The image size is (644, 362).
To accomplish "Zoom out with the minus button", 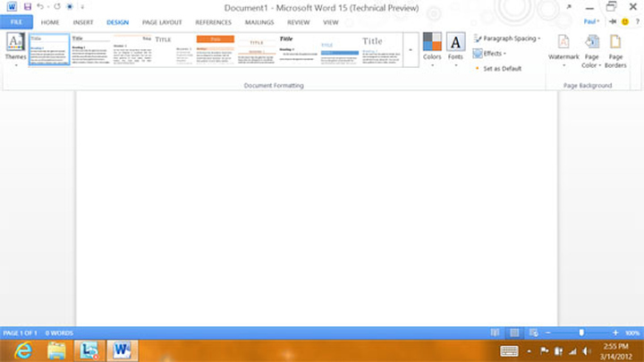I will click(548, 333).
